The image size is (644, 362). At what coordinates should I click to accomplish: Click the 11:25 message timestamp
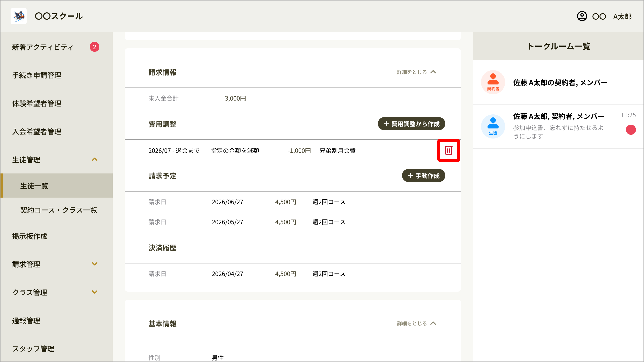click(628, 115)
